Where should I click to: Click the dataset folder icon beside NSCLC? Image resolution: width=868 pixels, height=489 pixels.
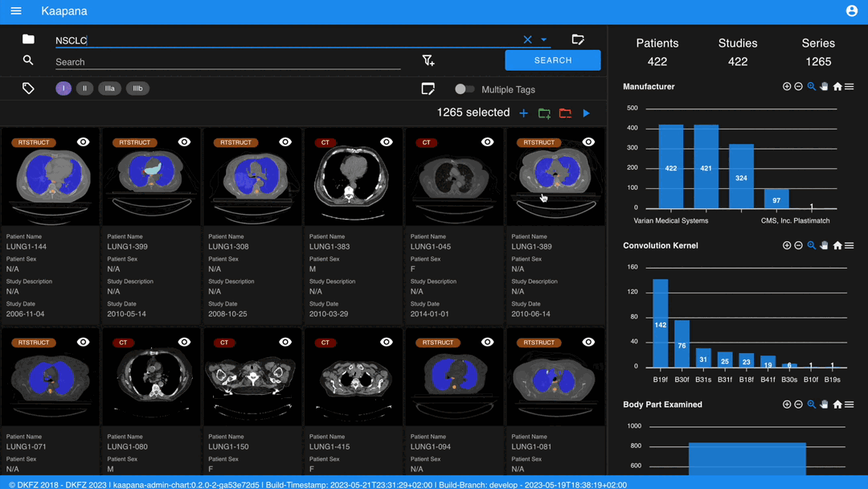(x=28, y=39)
